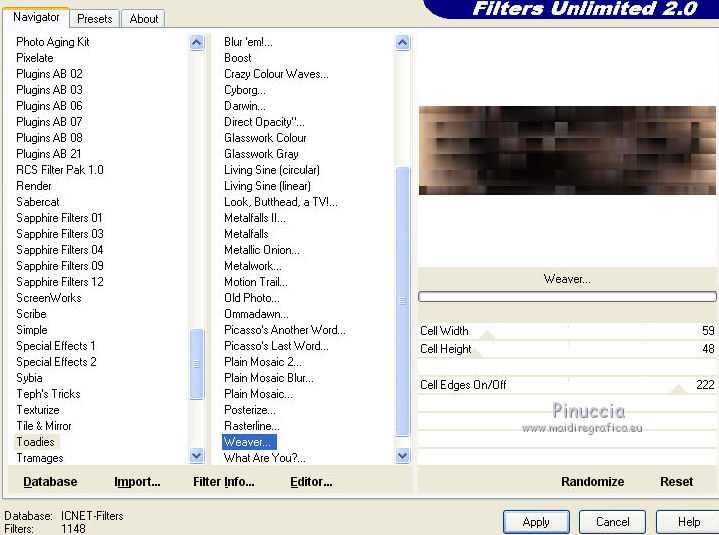The image size is (719, 535).
Task: Select Special Effects 2 category
Action: click(x=56, y=362)
